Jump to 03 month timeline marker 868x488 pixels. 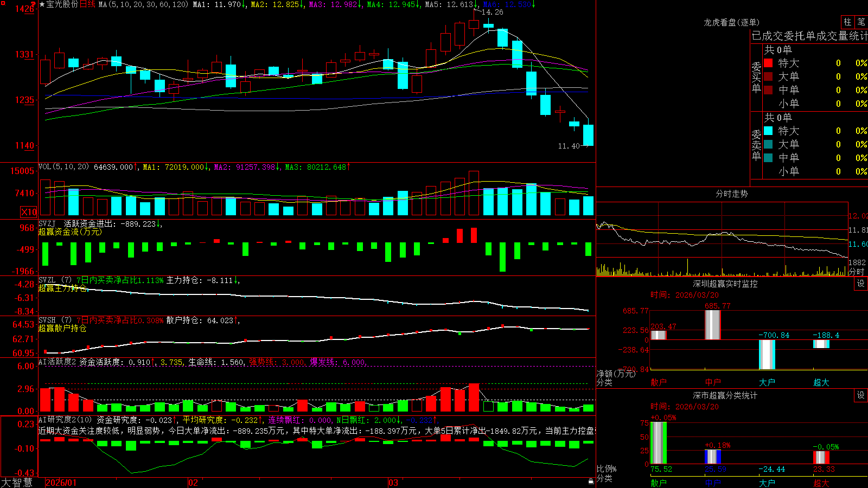[393, 483]
